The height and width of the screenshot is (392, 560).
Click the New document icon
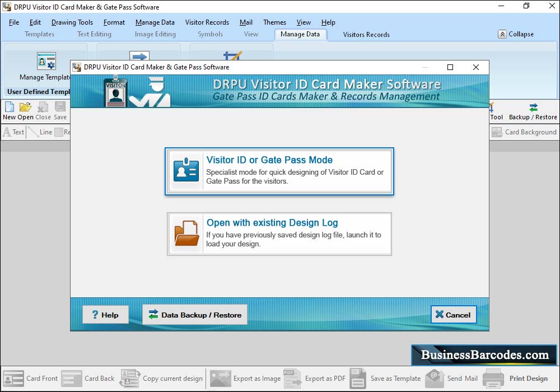pyautogui.click(x=10, y=107)
